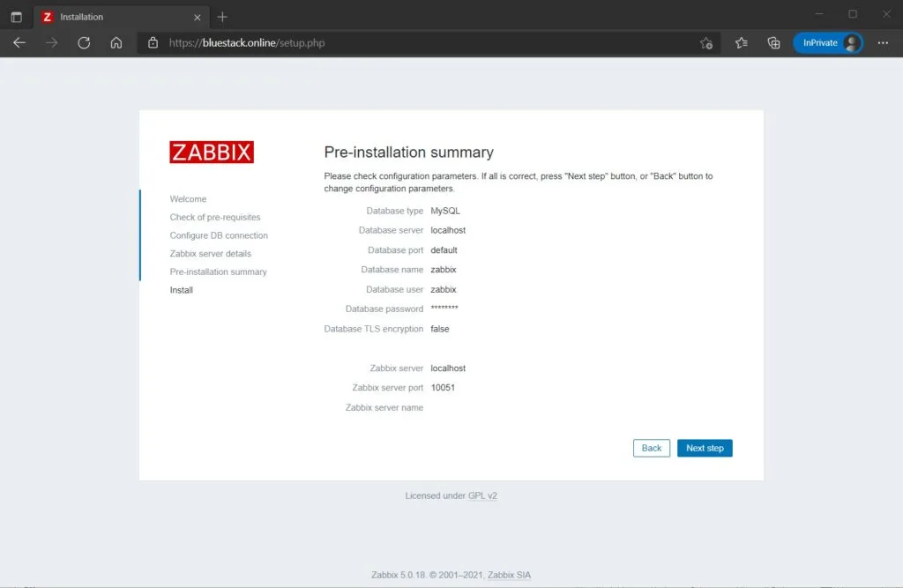Click the Zabbix server localhost value

tap(448, 368)
